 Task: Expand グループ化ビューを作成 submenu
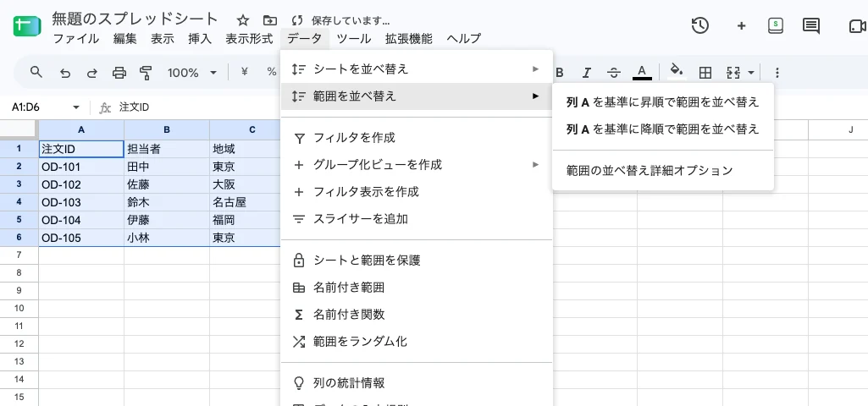[417, 165]
